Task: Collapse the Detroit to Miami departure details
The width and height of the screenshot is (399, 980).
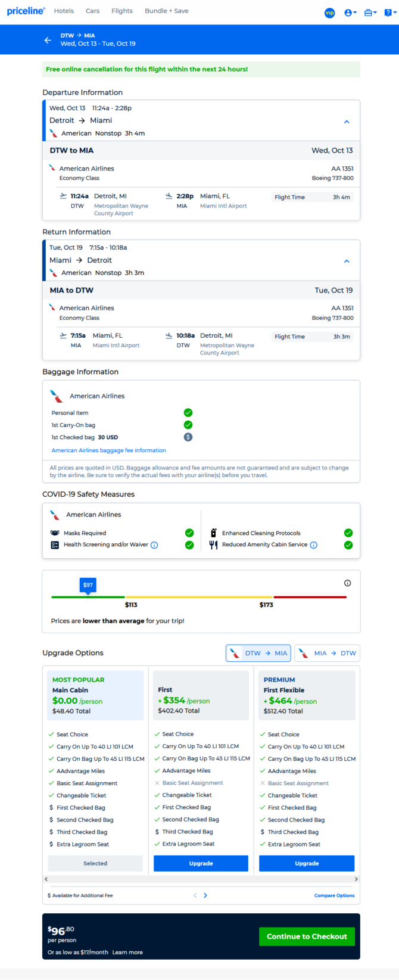Action: [x=347, y=122]
